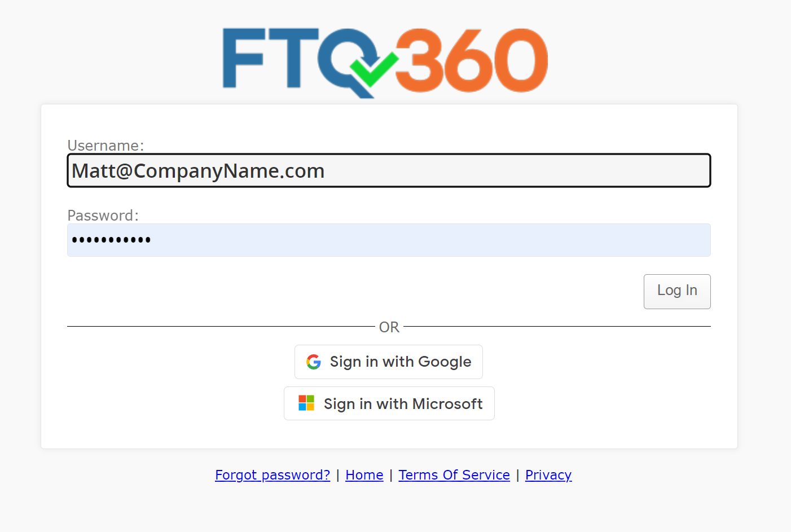This screenshot has width=791, height=532.
Task: Choose Sign in with Microsoft
Action: click(x=389, y=403)
